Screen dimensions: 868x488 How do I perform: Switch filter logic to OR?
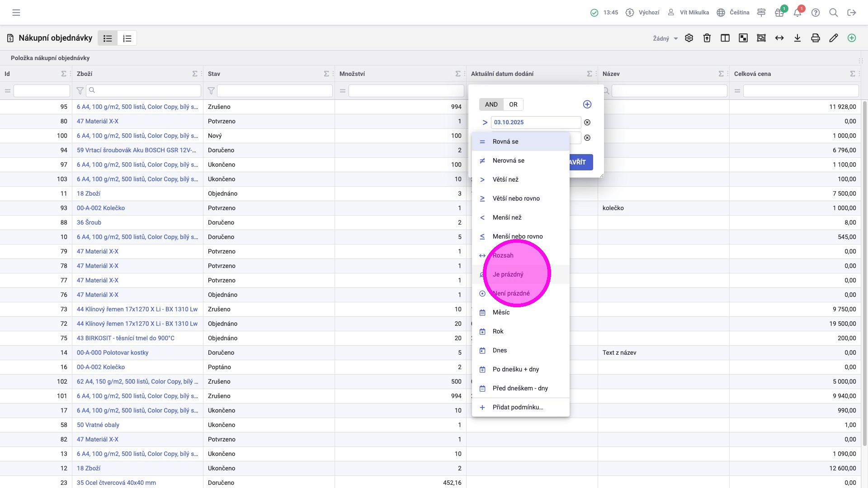tap(513, 104)
